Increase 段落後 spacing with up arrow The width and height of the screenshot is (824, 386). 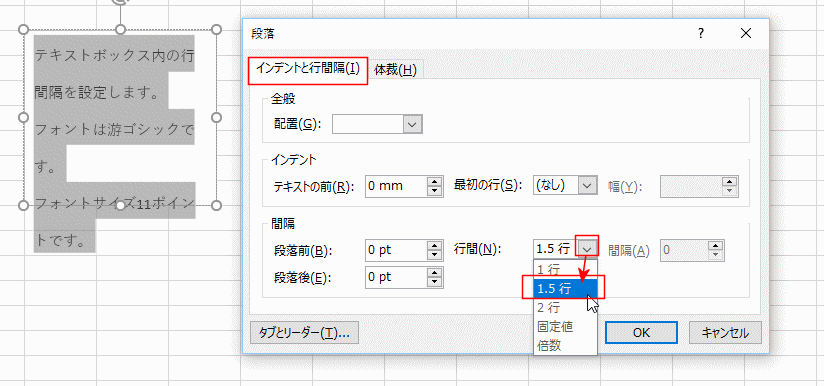pos(434,273)
